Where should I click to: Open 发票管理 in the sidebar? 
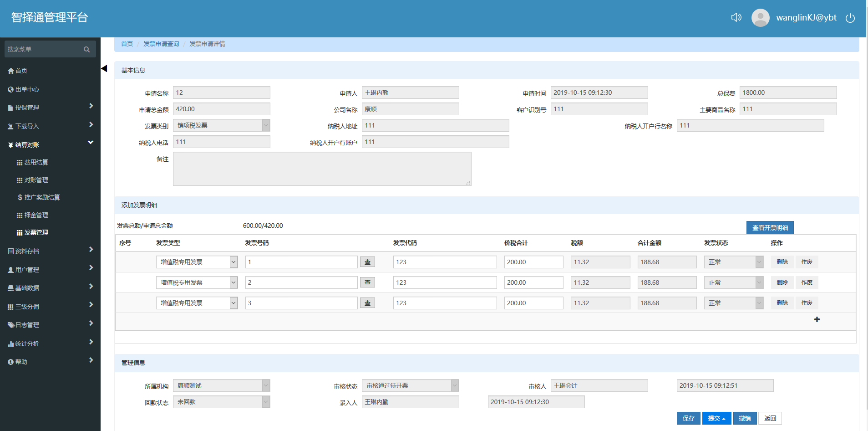(x=36, y=232)
